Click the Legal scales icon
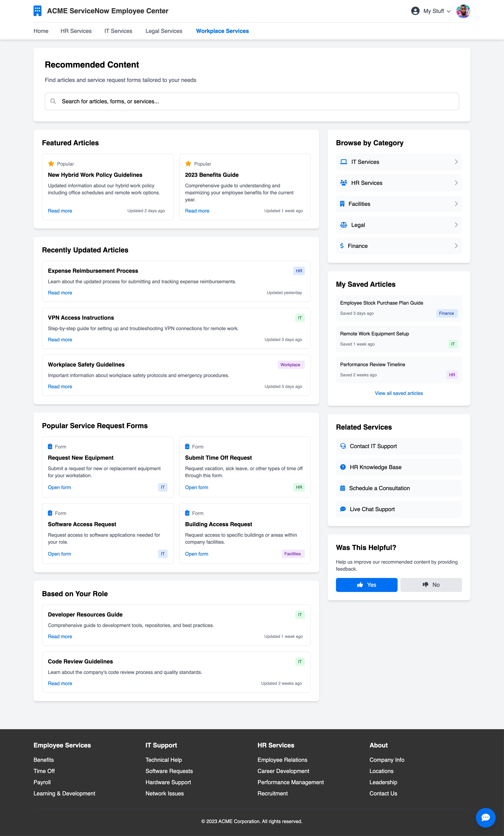 [343, 225]
